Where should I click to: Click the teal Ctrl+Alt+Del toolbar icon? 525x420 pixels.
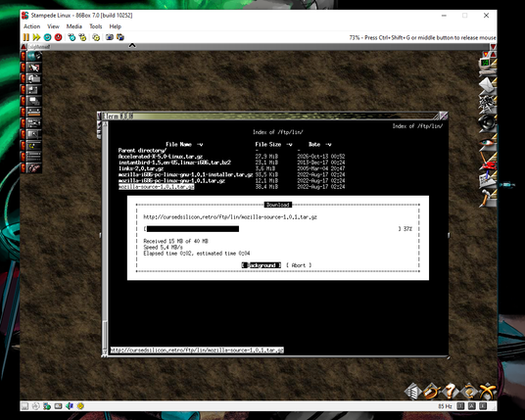(72, 37)
